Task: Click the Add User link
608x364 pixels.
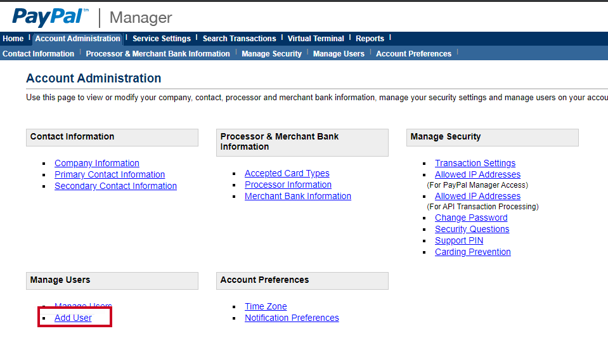Action: [x=73, y=318]
